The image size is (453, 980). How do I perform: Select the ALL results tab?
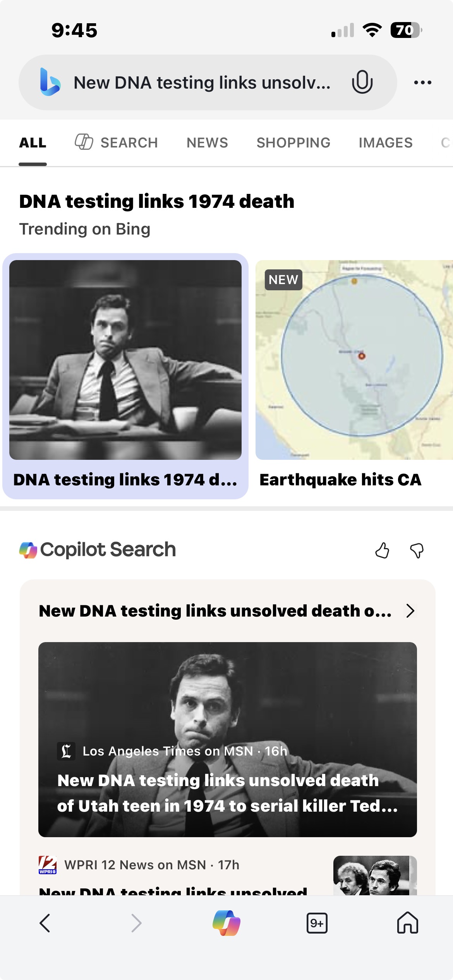point(33,143)
